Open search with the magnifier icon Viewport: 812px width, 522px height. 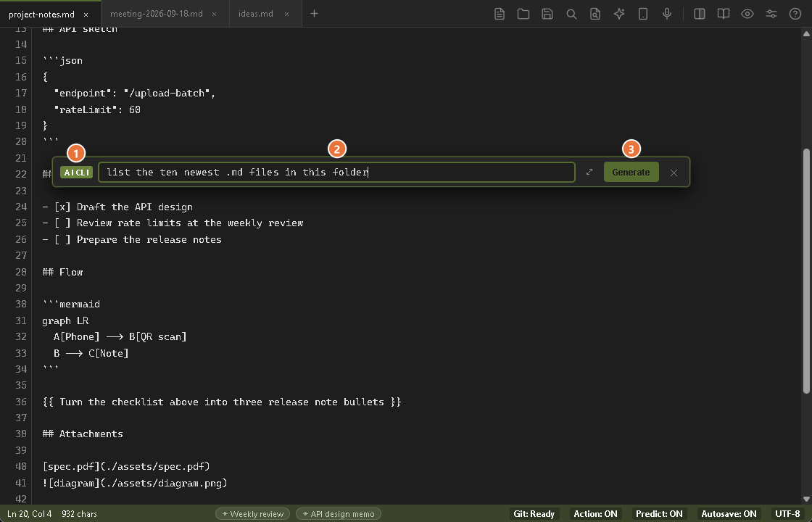tap(571, 14)
